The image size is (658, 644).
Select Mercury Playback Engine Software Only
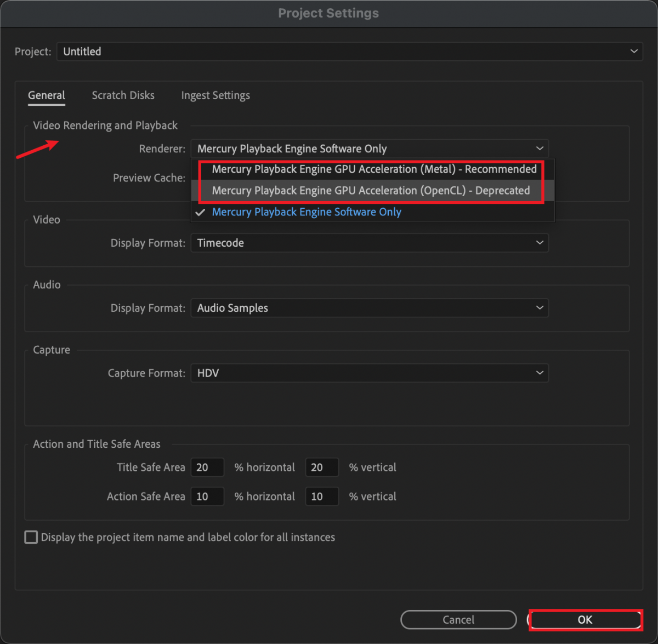click(x=306, y=212)
